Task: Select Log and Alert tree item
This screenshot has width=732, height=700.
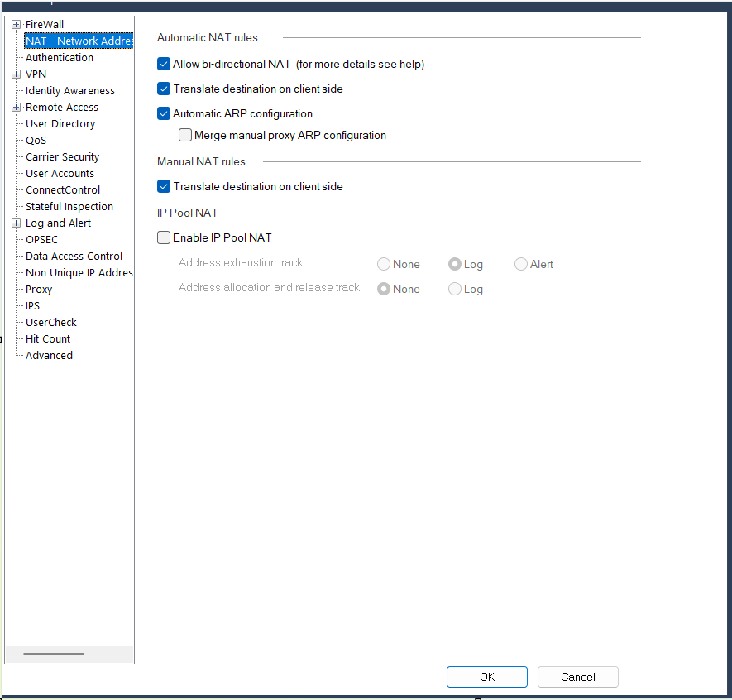Action: [58, 223]
